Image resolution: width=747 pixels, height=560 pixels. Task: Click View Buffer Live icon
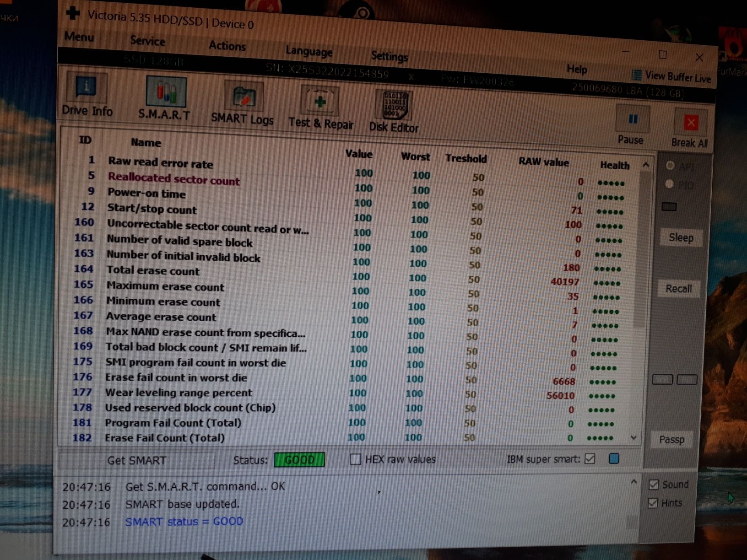[x=636, y=75]
